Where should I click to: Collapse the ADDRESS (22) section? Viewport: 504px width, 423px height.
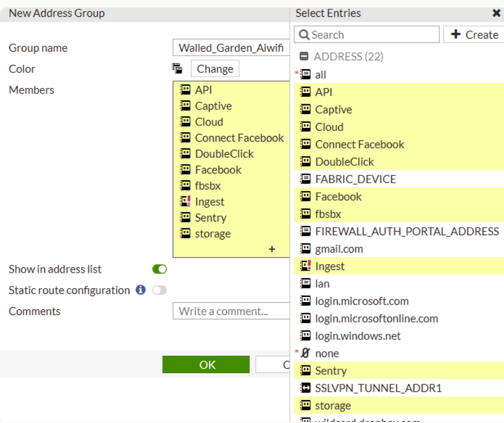pos(304,56)
